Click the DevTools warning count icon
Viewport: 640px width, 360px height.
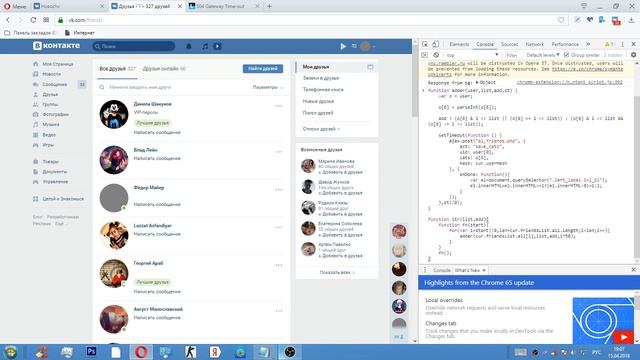point(609,44)
